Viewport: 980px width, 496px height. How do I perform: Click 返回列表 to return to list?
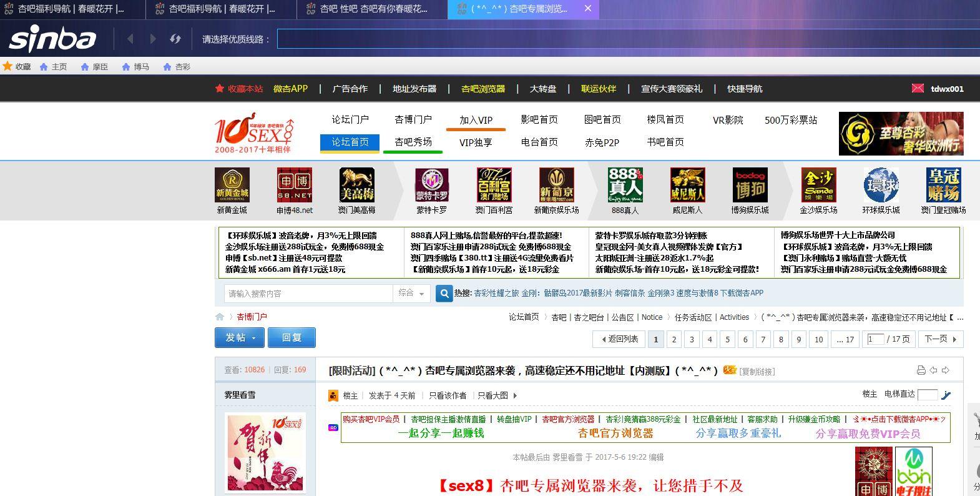pos(619,339)
